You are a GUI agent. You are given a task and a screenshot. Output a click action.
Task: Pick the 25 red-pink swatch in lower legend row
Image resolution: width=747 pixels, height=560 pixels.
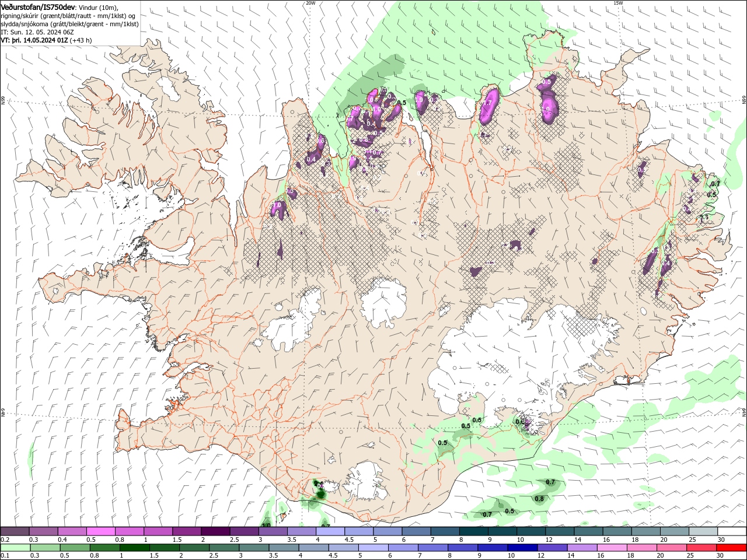[x=701, y=548]
